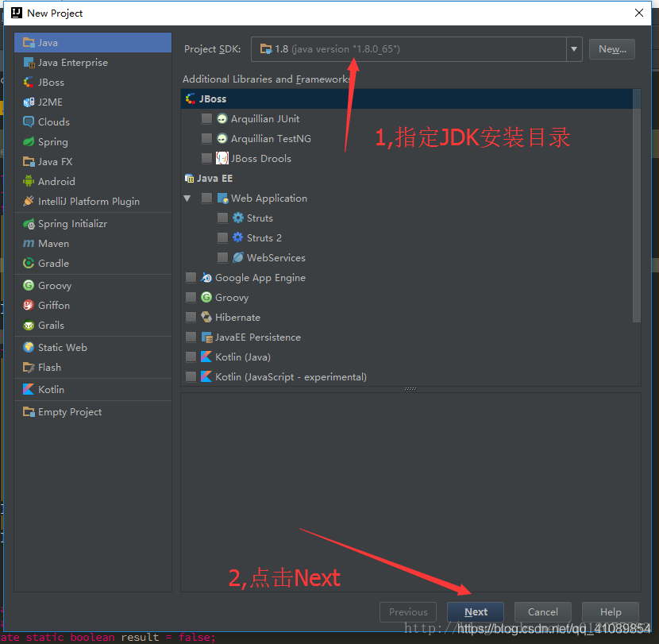Collapse the Web Application tree node
This screenshot has height=644, width=659.
point(187,198)
